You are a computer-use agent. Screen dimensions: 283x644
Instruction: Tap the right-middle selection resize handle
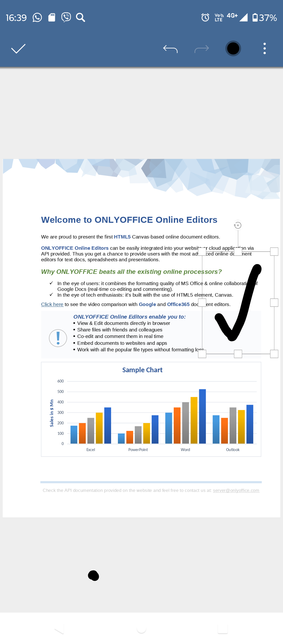(x=274, y=303)
